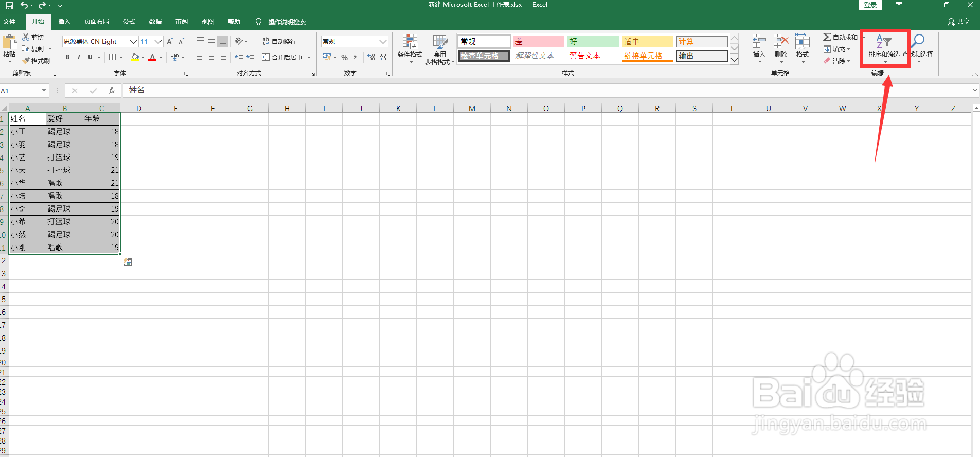Toggle align text right
Image resolution: width=980 pixels, height=457 pixels.
tap(223, 57)
